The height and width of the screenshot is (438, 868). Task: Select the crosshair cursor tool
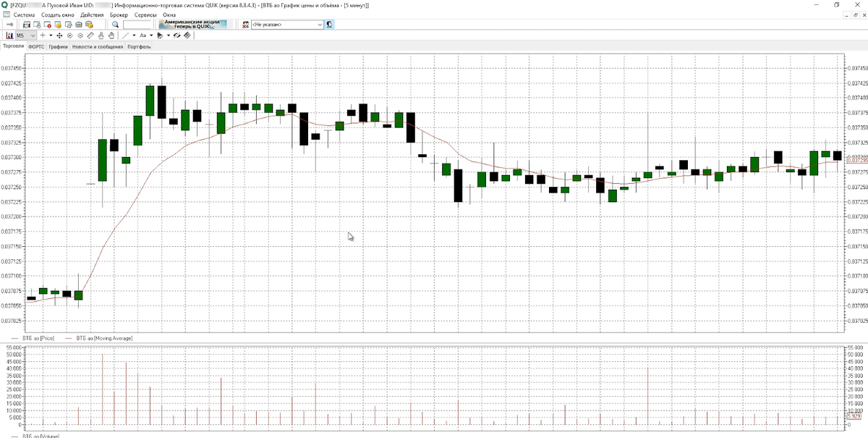[x=43, y=35]
